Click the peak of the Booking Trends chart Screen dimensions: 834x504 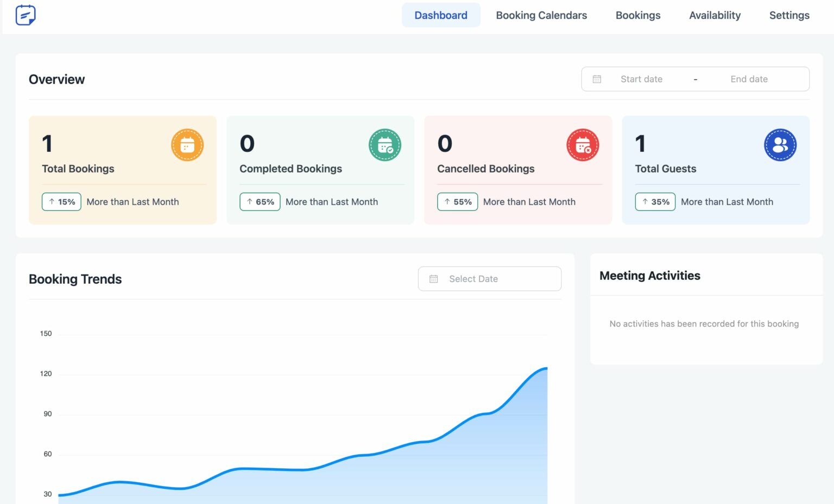[x=546, y=368]
